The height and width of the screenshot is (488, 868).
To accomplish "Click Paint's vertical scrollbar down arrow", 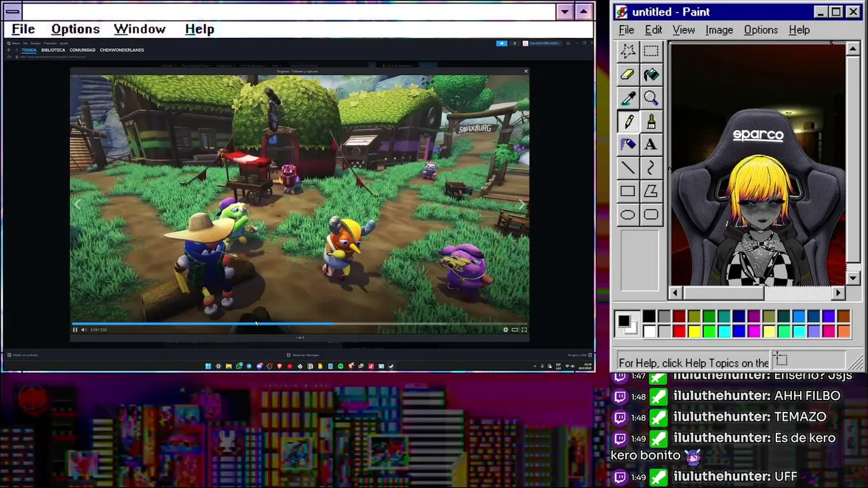I will 853,278.
